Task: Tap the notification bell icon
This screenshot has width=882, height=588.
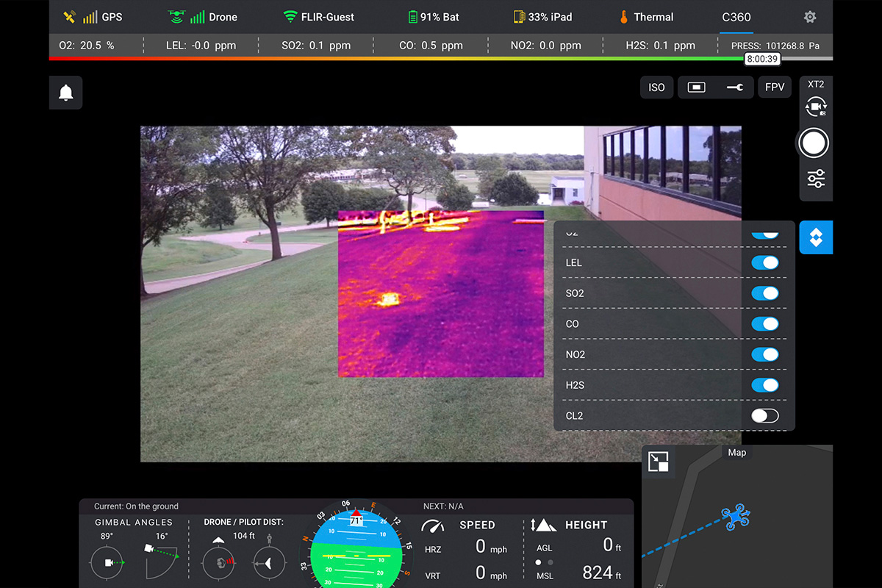Action: (66, 93)
